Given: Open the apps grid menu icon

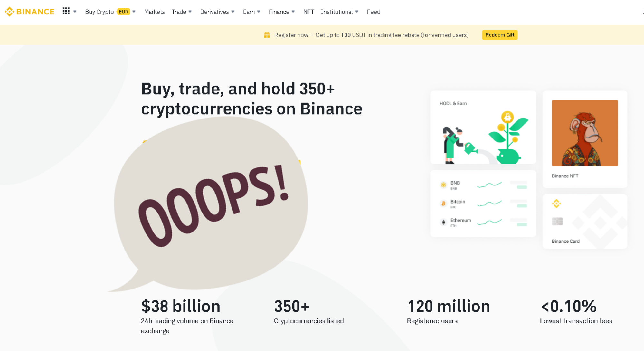Looking at the screenshot, I should pos(66,11).
